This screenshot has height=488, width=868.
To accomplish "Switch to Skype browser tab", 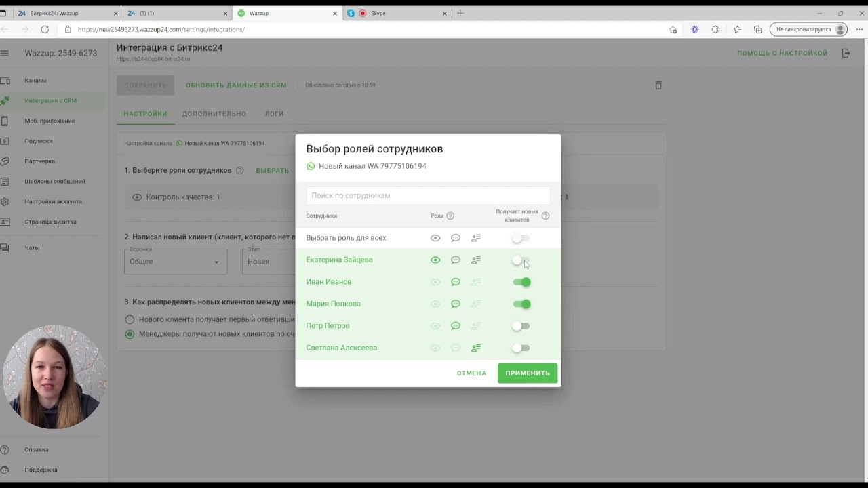I will coord(397,13).
